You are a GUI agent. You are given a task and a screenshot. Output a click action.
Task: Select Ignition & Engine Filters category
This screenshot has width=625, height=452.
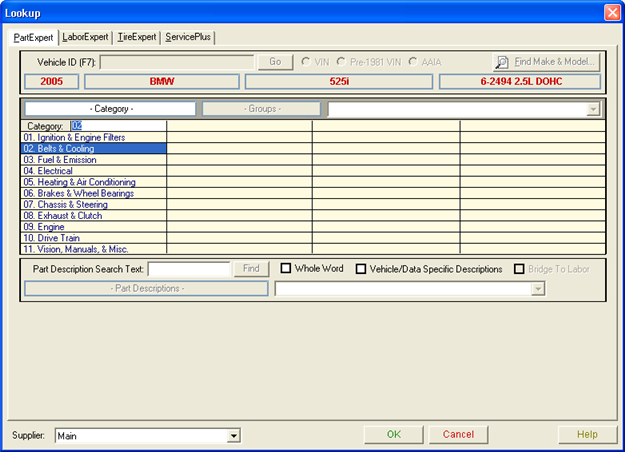tap(93, 137)
